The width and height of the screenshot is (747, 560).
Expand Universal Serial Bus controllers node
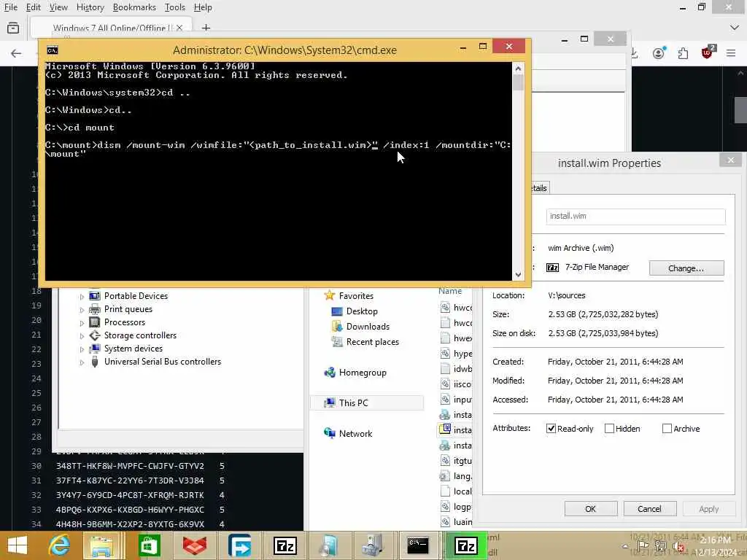pyautogui.click(x=82, y=363)
